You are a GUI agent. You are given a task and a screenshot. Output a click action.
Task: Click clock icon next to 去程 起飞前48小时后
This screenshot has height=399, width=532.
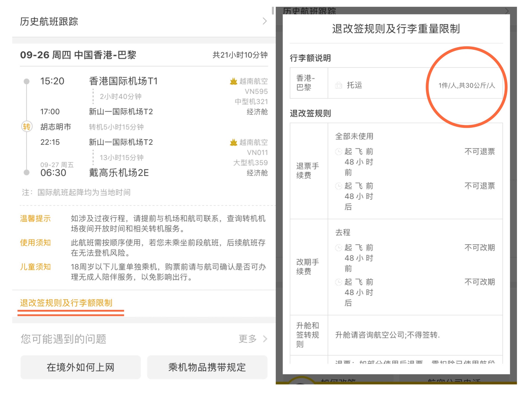339,282
